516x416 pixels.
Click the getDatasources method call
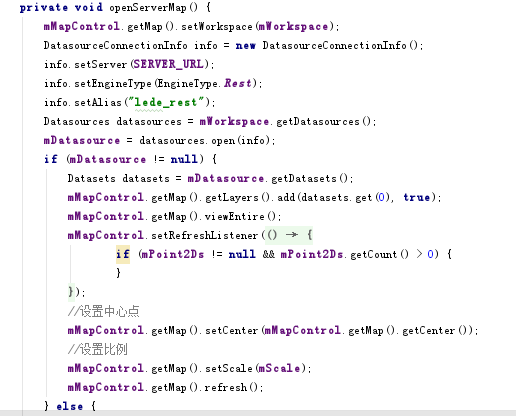tap(318, 121)
